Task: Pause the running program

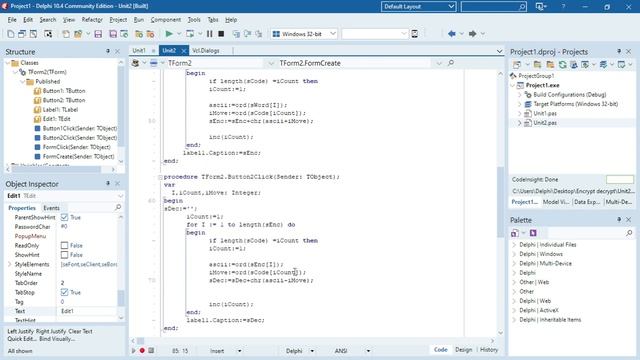Action: (x=209, y=34)
